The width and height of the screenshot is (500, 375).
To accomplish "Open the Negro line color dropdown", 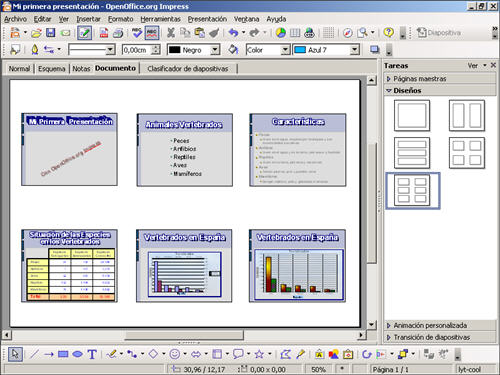I will (x=215, y=50).
